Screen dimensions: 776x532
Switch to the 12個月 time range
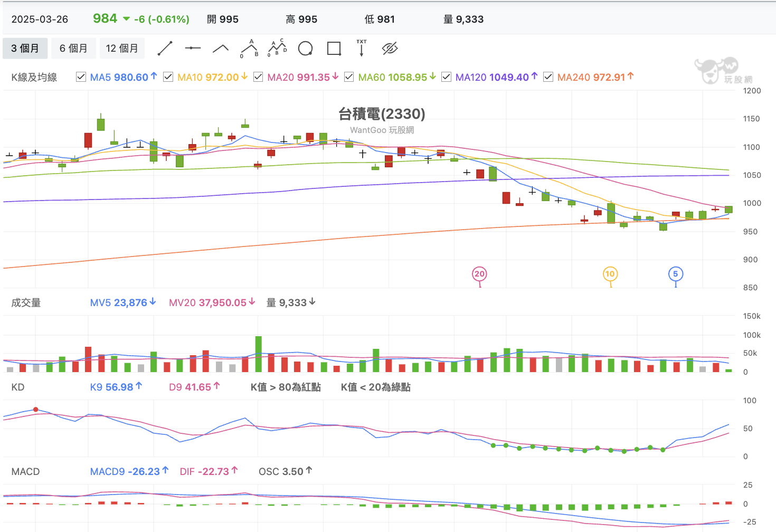122,49
